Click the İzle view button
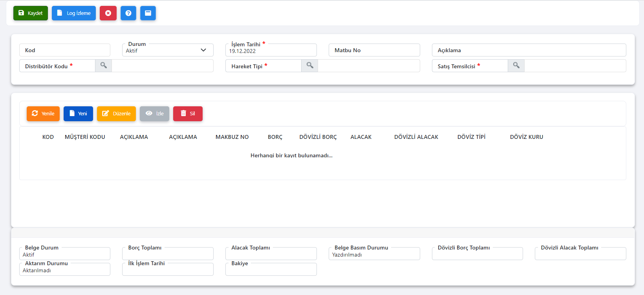The width and height of the screenshot is (644, 295). pyautogui.click(x=154, y=113)
